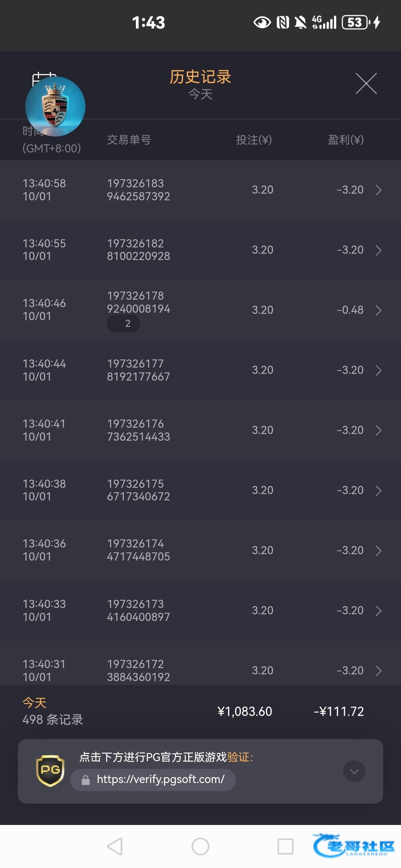
Task: Select transaction number ending 9462587392
Action: click(x=138, y=190)
